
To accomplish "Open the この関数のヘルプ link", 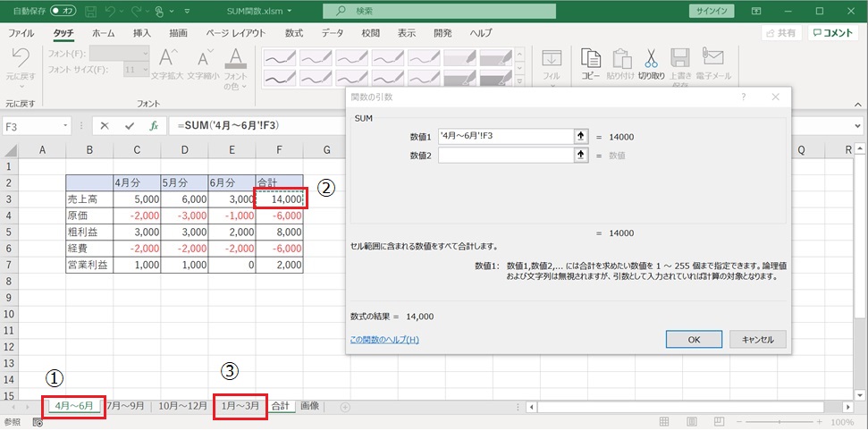I will tap(384, 340).
